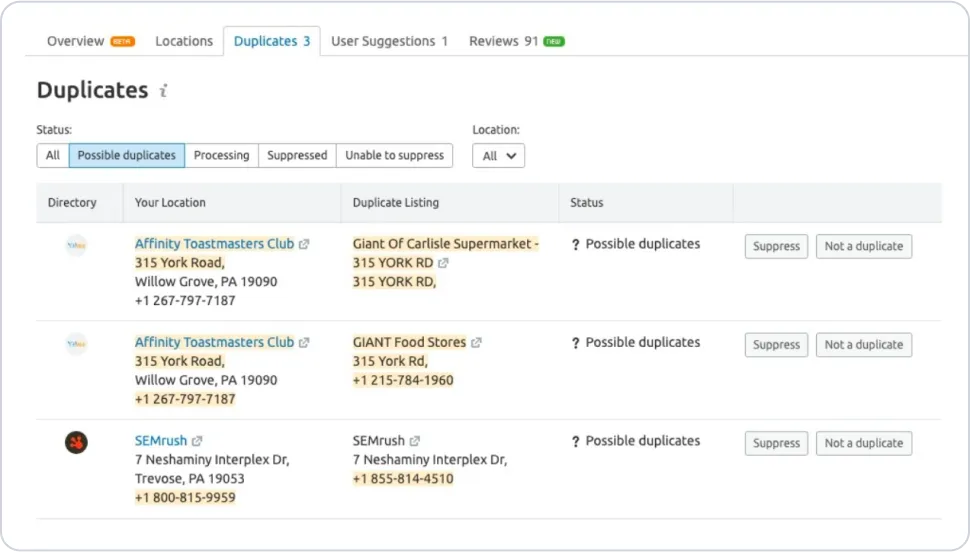970x552 pixels.
Task: Click the SEMrush duplicate listing name
Action: coord(379,441)
